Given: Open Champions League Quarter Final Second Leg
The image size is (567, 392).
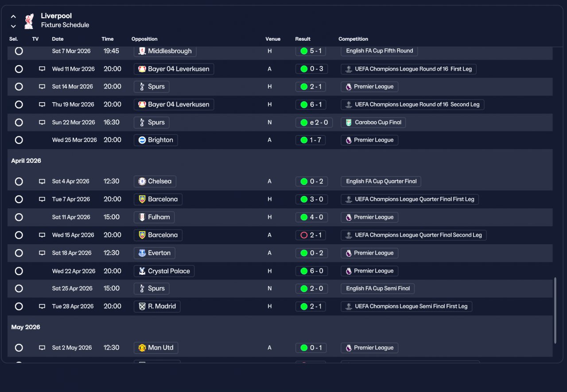Looking at the screenshot, I should point(413,235).
